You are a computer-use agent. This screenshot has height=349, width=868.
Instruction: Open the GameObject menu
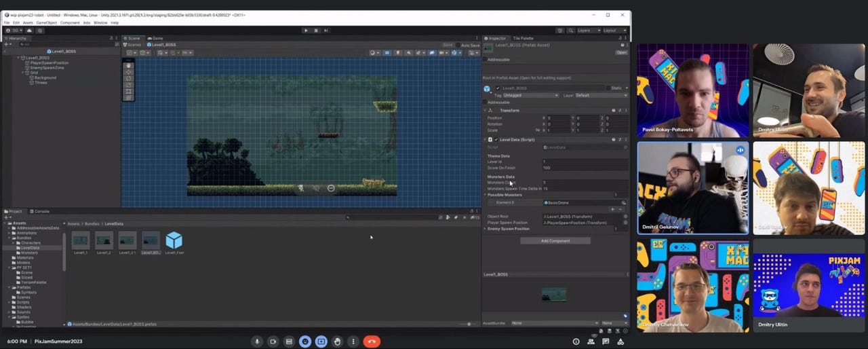(47, 22)
